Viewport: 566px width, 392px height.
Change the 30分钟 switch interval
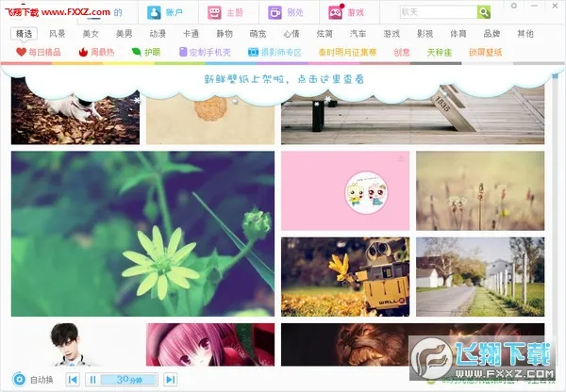coord(129,380)
